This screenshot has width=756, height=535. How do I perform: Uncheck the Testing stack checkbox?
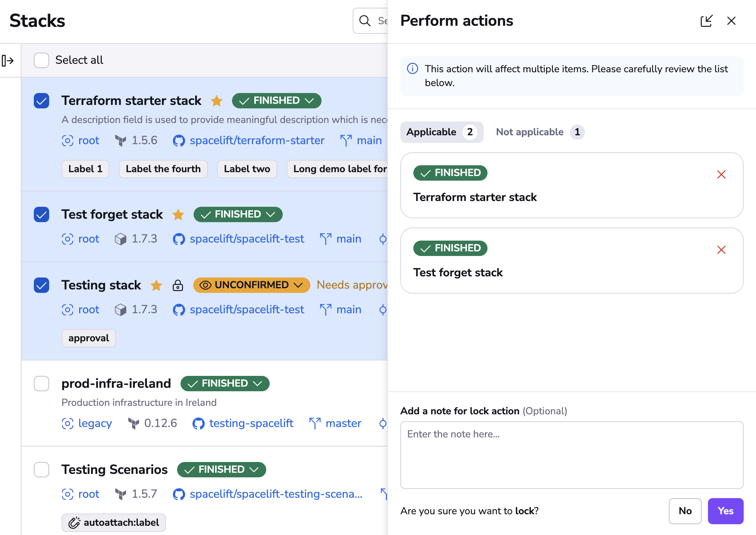coord(41,285)
